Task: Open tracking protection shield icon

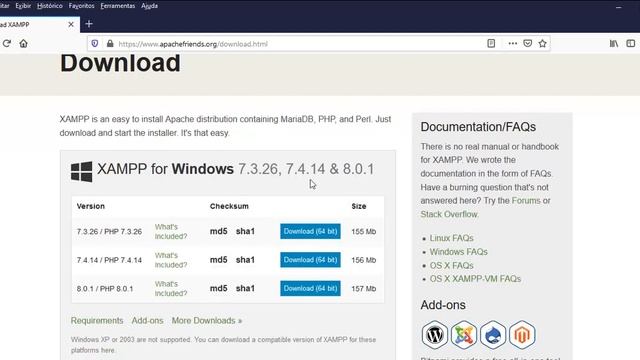Action: pos(95,43)
